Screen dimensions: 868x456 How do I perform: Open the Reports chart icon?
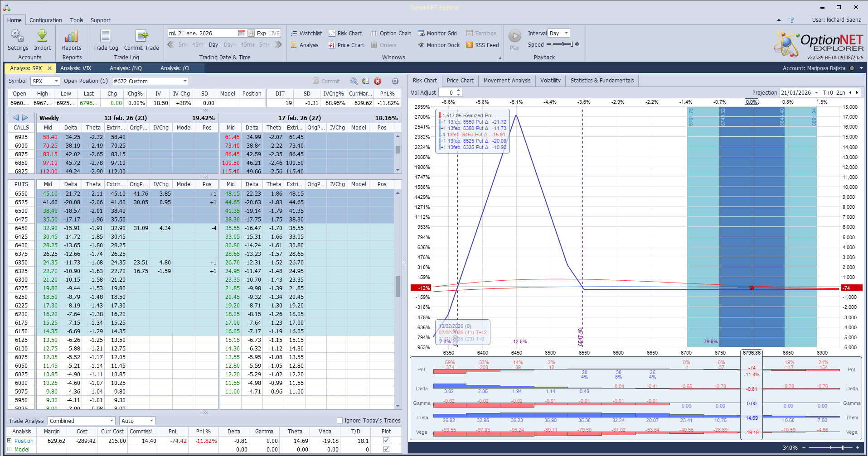(72, 36)
